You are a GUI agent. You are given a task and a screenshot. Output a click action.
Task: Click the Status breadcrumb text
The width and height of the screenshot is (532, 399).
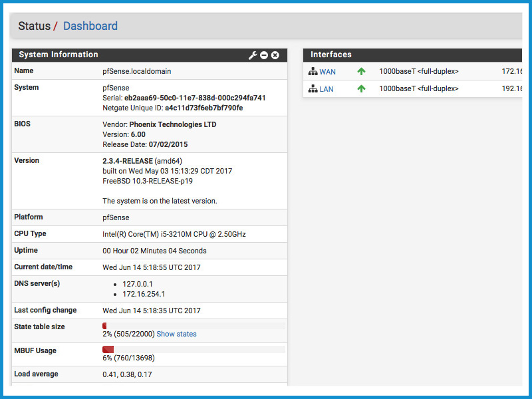pos(35,26)
